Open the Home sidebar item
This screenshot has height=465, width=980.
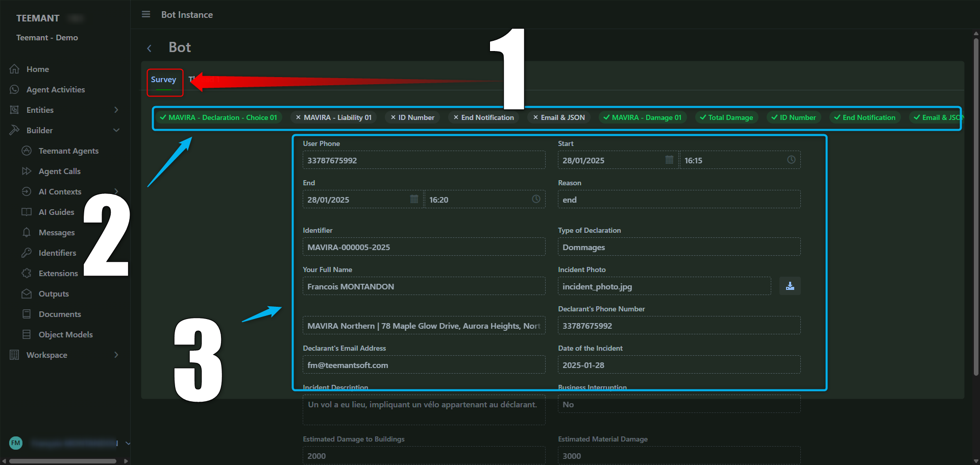[37, 69]
